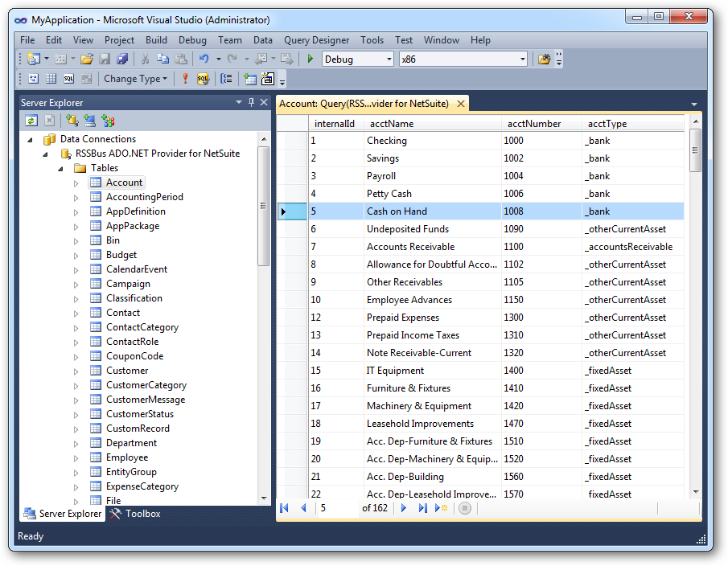Expand the Customer table node
Screen dimensions: 728x566
[x=76, y=371]
